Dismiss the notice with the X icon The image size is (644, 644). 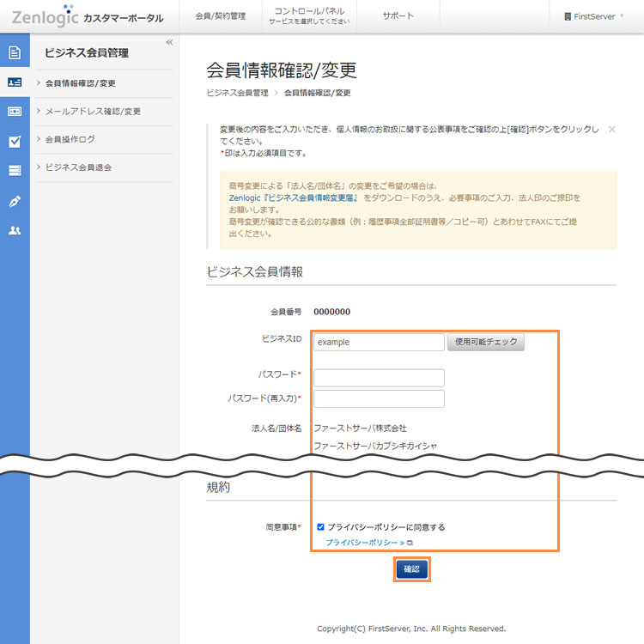[x=611, y=130]
